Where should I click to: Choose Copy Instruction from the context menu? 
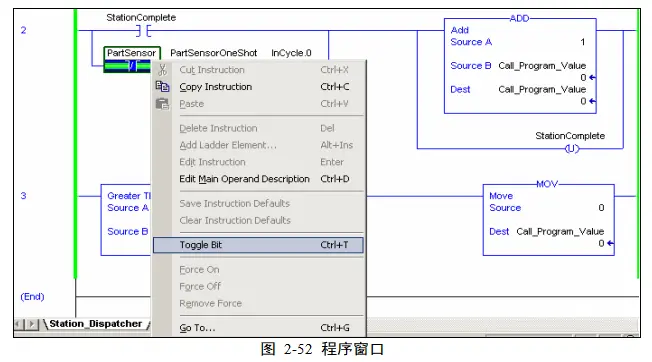click(258, 87)
